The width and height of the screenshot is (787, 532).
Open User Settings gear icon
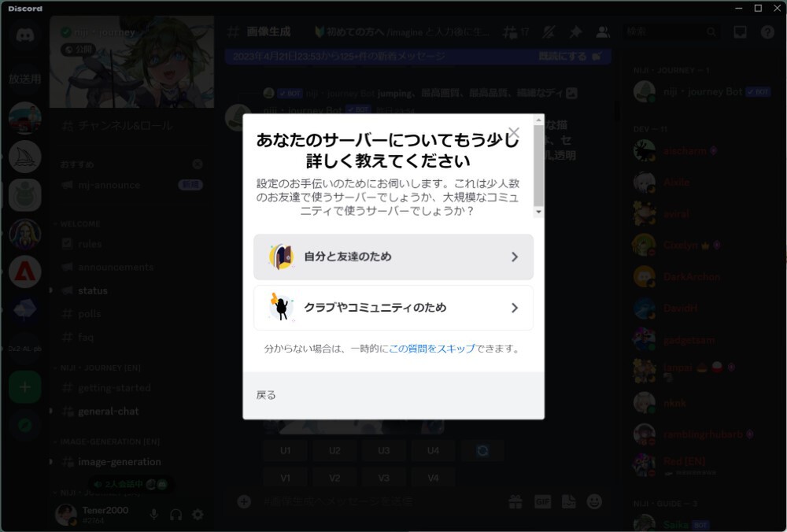198,515
